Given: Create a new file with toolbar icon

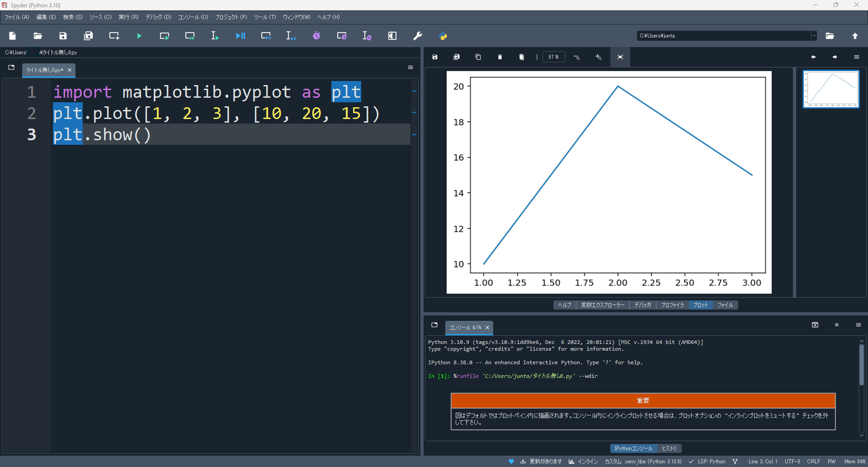Looking at the screenshot, I should click(12, 36).
